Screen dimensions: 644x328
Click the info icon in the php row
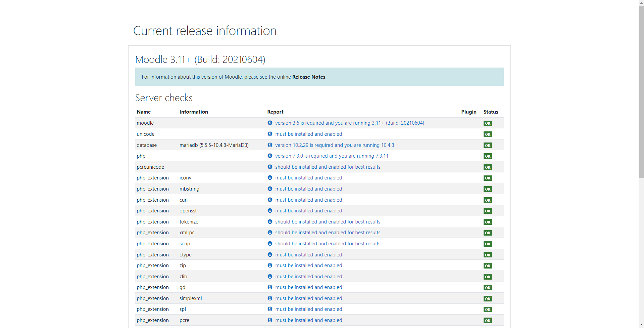click(270, 156)
